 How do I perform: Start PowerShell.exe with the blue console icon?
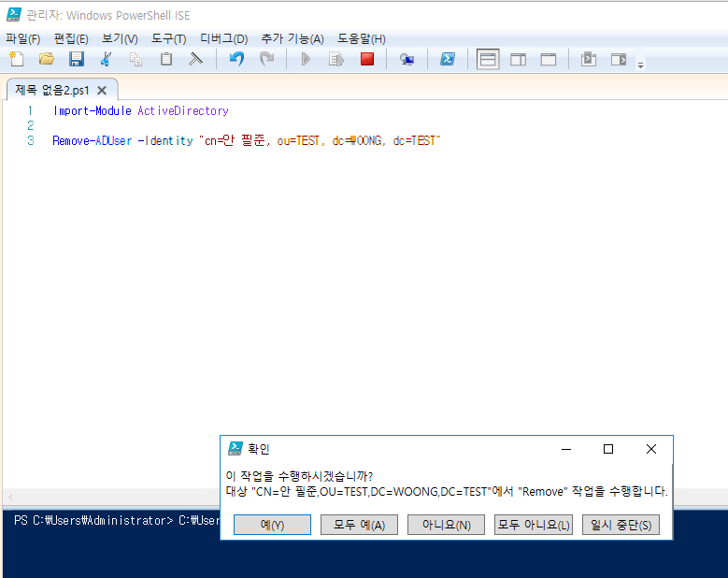coord(448,59)
